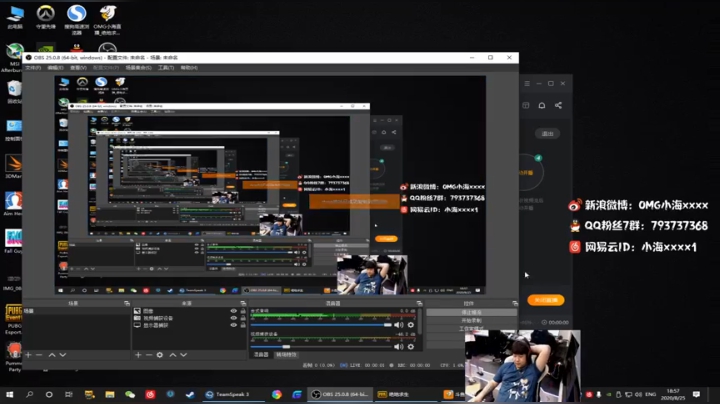The image size is (720, 404).
Task: Open source properties via the gear icon
Action: point(160,355)
